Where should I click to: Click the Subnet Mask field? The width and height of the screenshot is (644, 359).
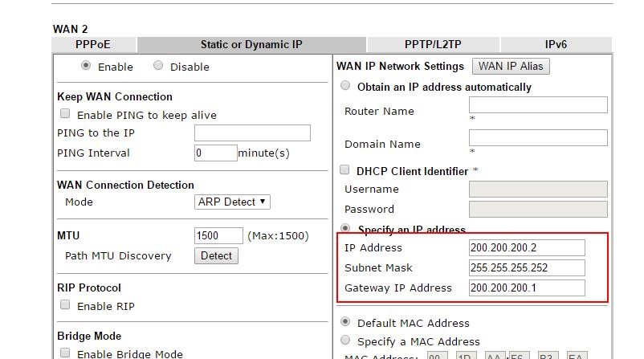pos(526,268)
